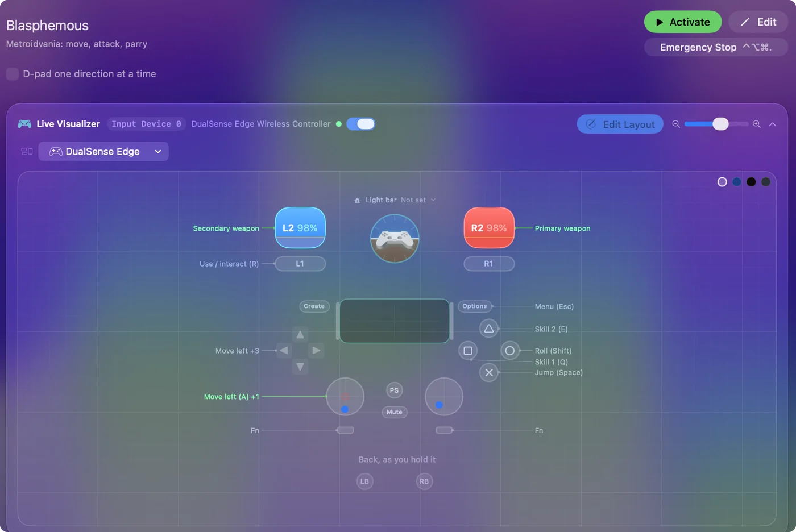
Task: Select the LB back button
Action: click(365, 481)
